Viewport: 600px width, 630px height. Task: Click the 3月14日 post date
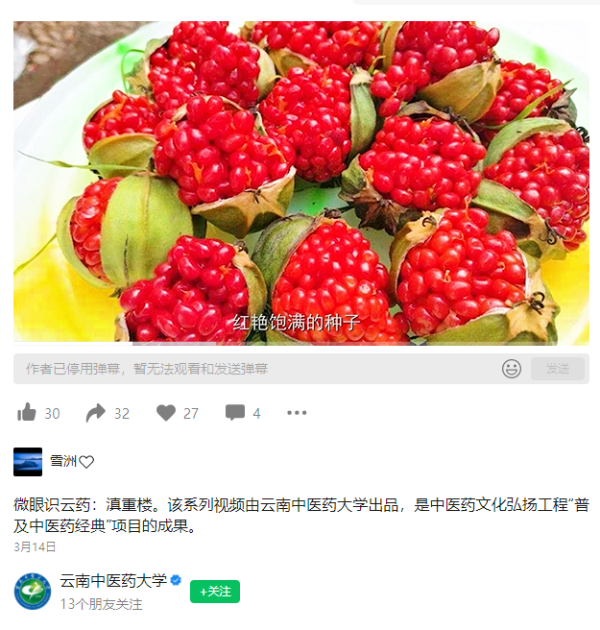[x=35, y=546]
